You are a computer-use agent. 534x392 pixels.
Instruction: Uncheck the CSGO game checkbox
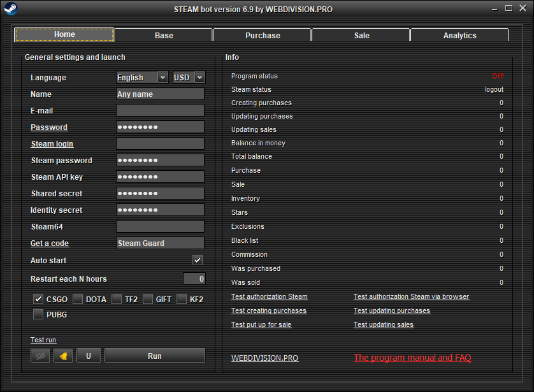[x=38, y=299]
